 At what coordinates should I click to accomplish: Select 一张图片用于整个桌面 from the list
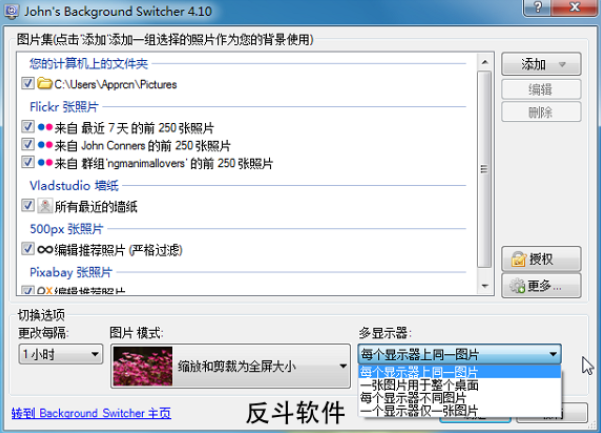click(x=420, y=385)
